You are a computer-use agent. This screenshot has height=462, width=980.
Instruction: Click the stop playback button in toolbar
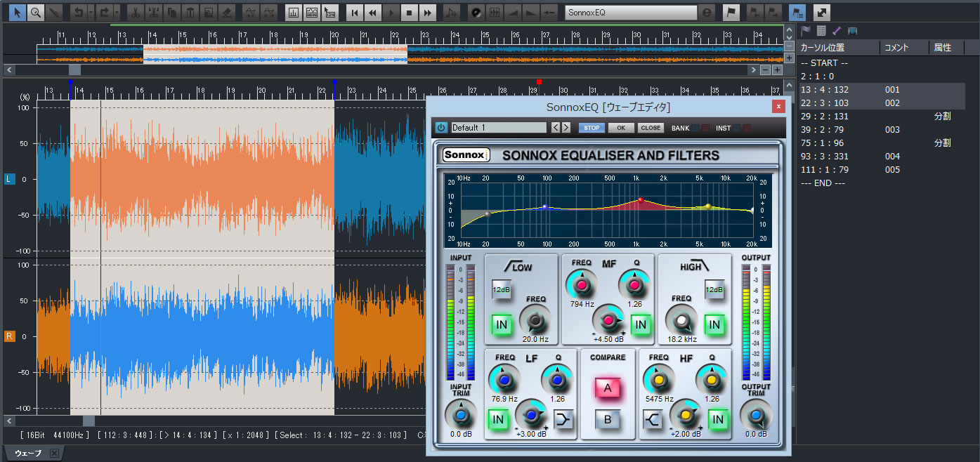click(409, 13)
